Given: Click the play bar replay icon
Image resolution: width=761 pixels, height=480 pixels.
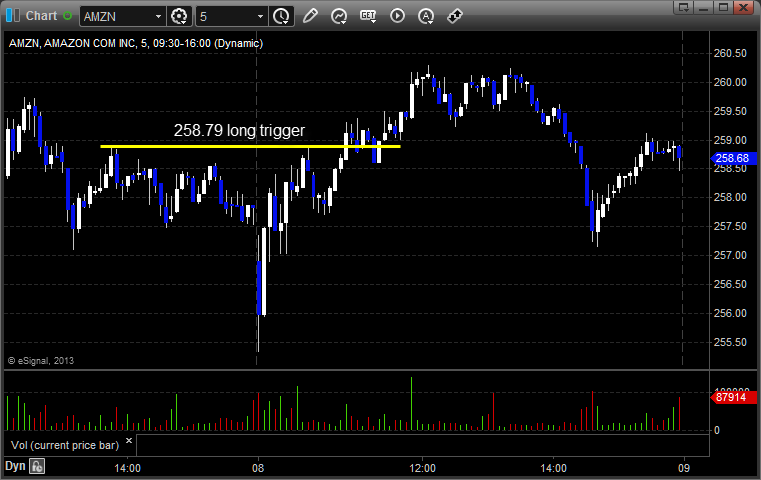Looking at the screenshot, I should 397,16.
